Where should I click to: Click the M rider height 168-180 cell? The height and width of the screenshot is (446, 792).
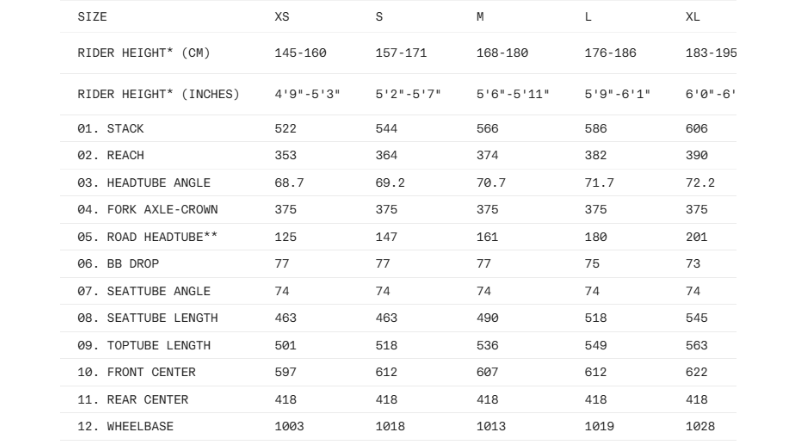click(502, 53)
